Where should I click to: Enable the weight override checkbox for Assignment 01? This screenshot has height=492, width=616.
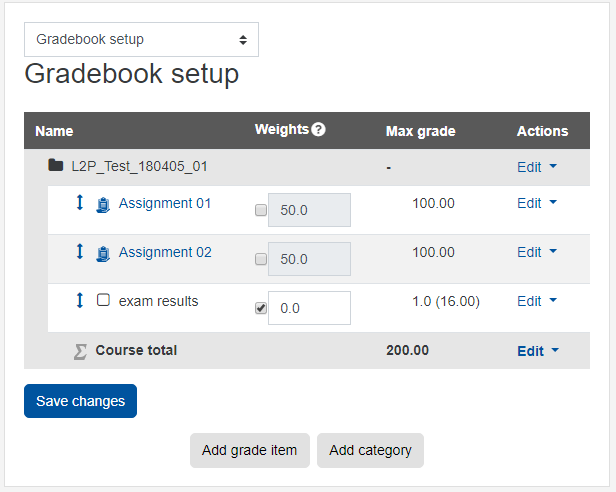(x=261, y=210)
